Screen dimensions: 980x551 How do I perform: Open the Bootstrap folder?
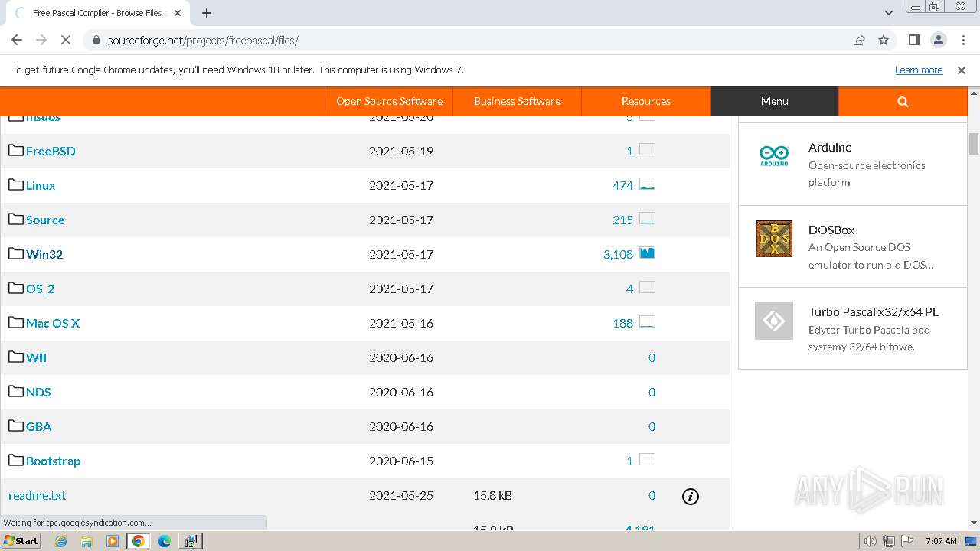[53, 461]
